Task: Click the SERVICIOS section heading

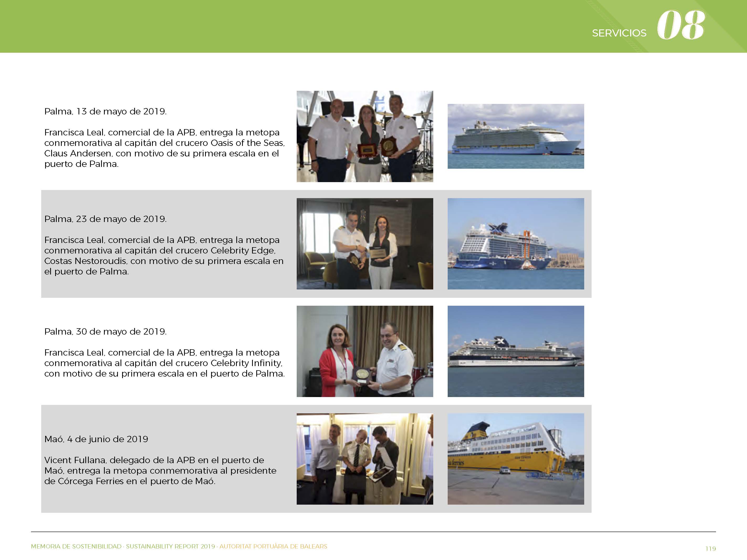Action: coord(619,33)
